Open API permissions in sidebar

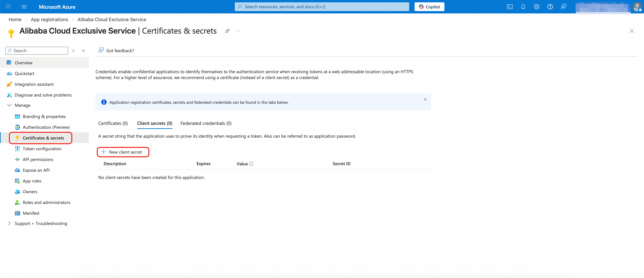(38, 159)
